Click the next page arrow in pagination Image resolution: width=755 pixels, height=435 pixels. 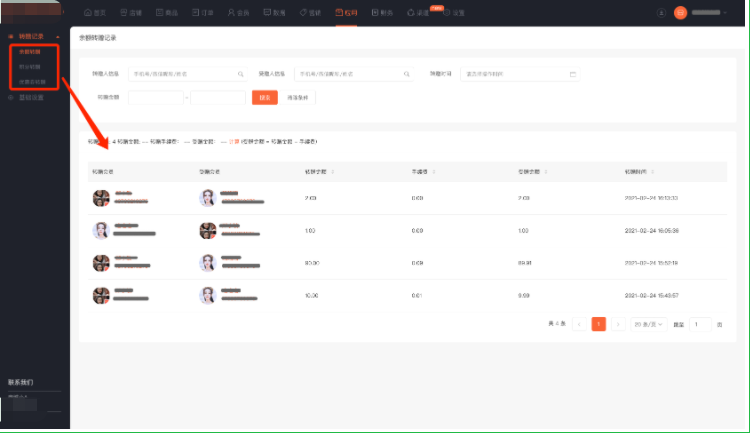618,324
